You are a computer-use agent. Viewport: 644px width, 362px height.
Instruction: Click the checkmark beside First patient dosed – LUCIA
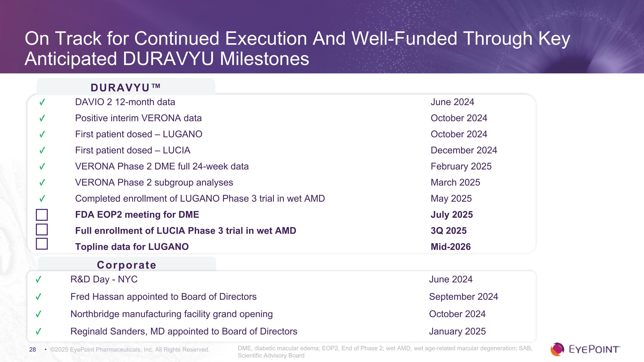pyautogui.click(x=42, y=150)
